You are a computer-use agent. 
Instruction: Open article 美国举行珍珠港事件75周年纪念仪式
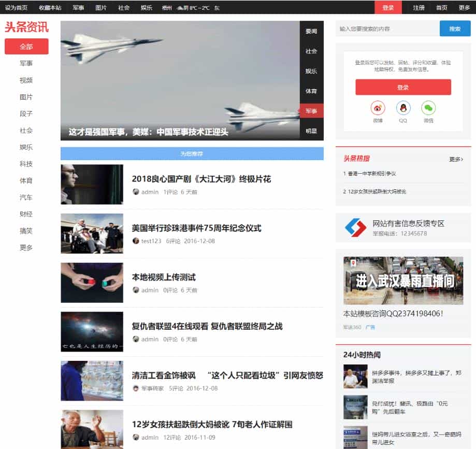(196, 228)
